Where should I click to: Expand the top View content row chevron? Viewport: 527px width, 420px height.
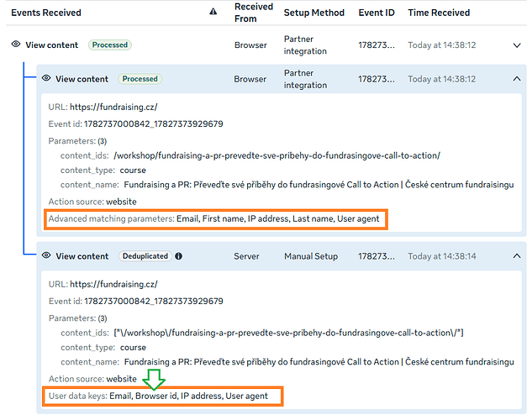coord(517,45)
